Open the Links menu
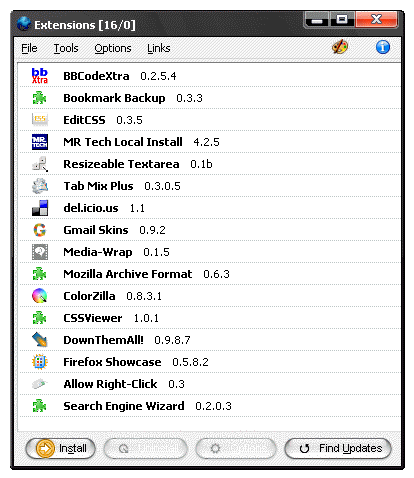Viewport: 414px width, 478px height. point(159,48)
